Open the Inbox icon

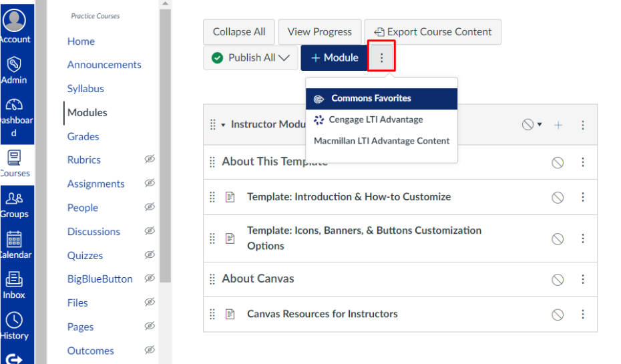click(14, 279)
